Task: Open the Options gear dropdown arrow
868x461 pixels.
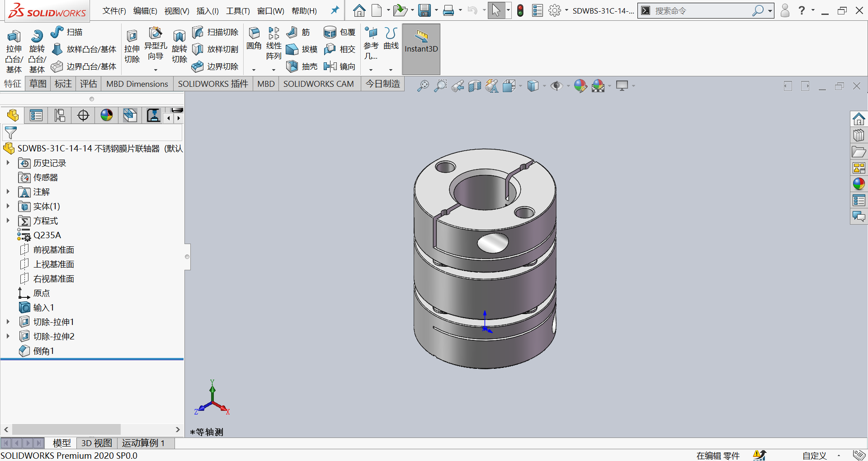Action: [x=566, y=10]
